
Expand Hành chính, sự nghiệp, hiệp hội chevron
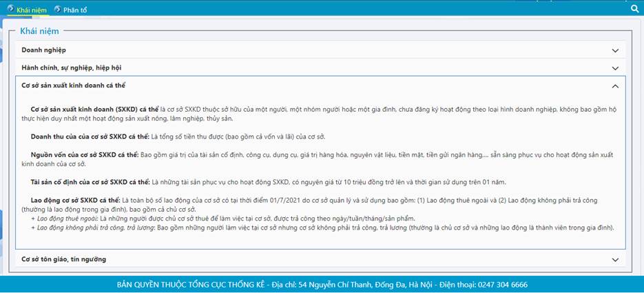tap(615, 68)
